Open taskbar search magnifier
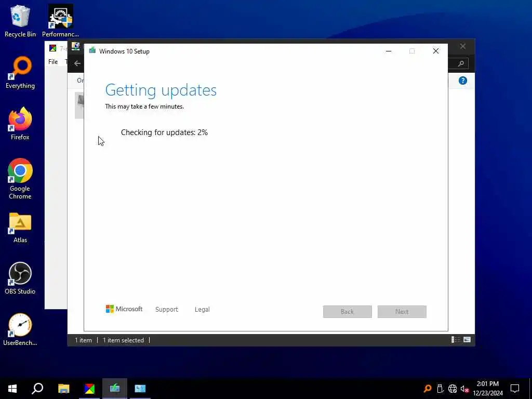Image resolution: width=532 pixels, height=399 pixels. [37, 389]
